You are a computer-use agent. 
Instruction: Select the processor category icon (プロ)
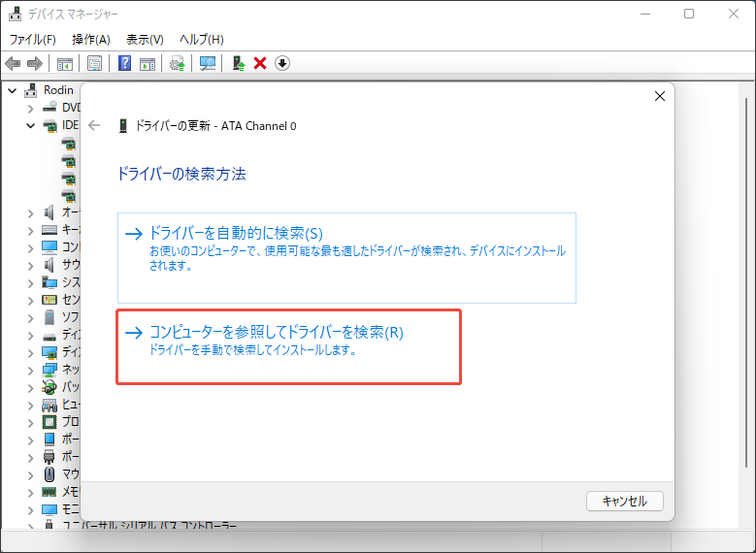[x=49, y=422]
